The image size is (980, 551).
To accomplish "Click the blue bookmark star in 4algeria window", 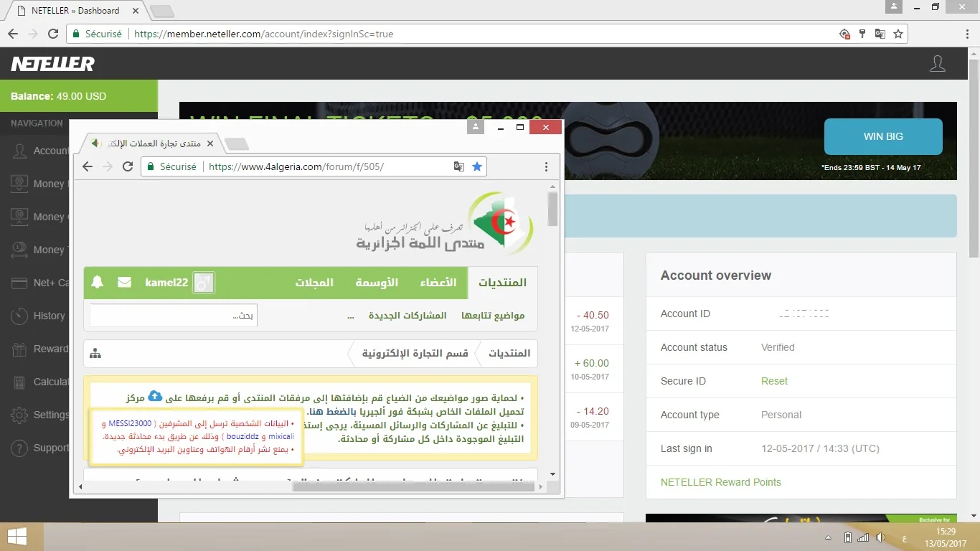I will (477, 166).
